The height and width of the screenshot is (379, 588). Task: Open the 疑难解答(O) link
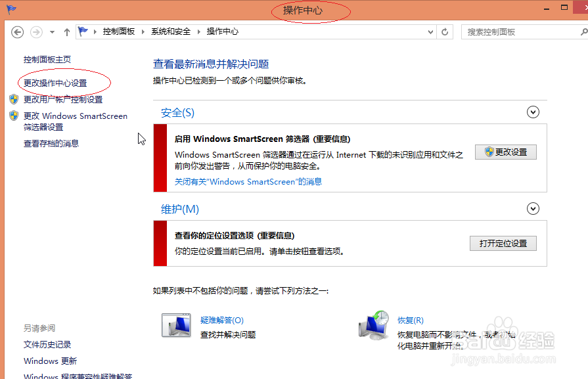click(x=222, y=320)
